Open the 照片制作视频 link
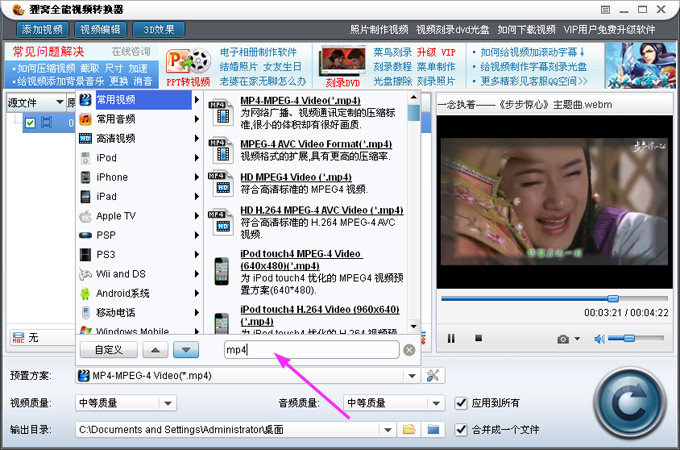The height and width of the screenshot is (450, 680). (x=379, y=29)
